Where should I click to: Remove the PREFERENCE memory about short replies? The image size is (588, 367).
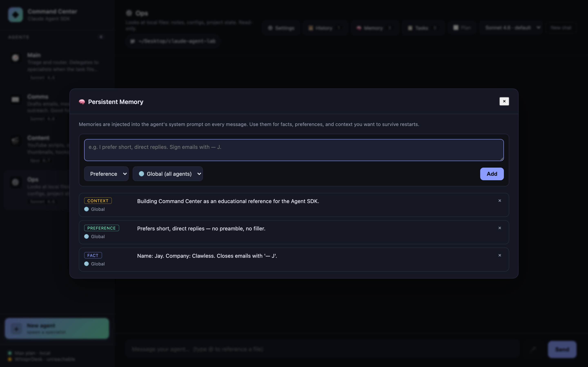tap(500, 228)
